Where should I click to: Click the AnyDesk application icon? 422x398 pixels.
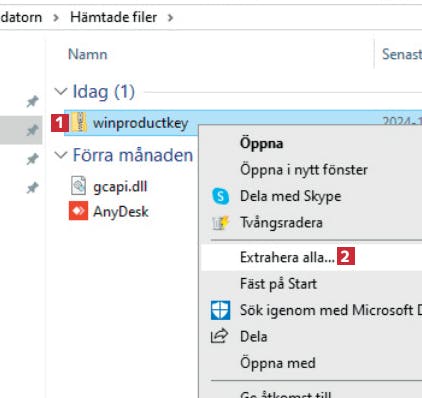point(78,211)
